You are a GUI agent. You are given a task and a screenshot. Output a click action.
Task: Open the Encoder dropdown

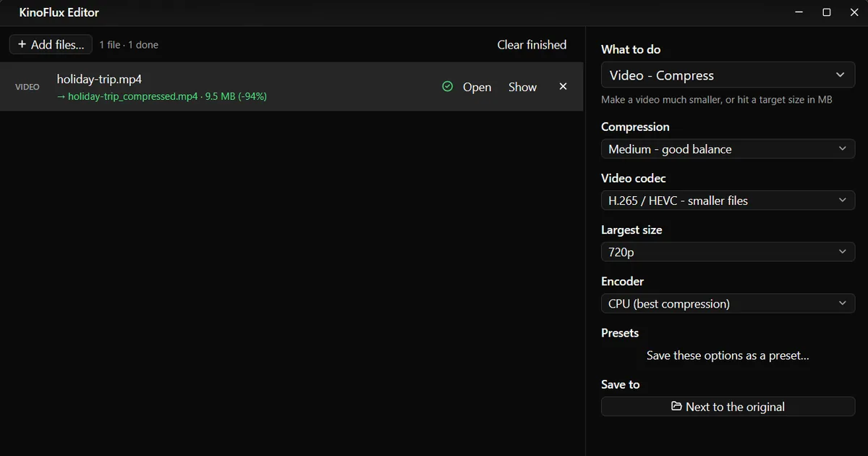coord(728,303)
